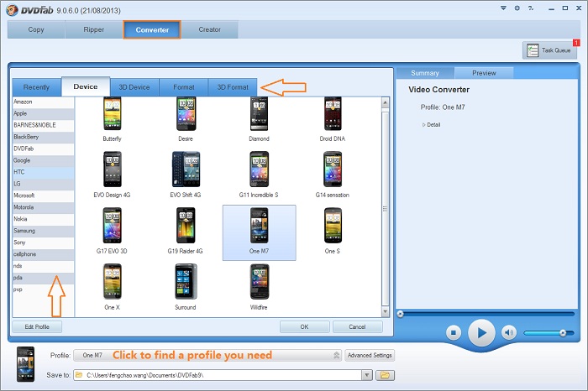Expand the Profile selector box
The width and height of the screenshot is (588, 391).
[207, 355]
